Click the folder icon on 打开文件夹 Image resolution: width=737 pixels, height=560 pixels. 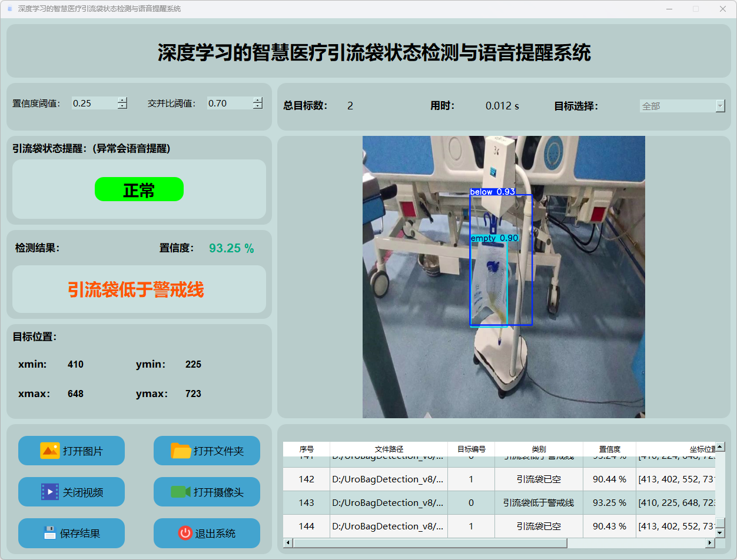coord(181,451)
